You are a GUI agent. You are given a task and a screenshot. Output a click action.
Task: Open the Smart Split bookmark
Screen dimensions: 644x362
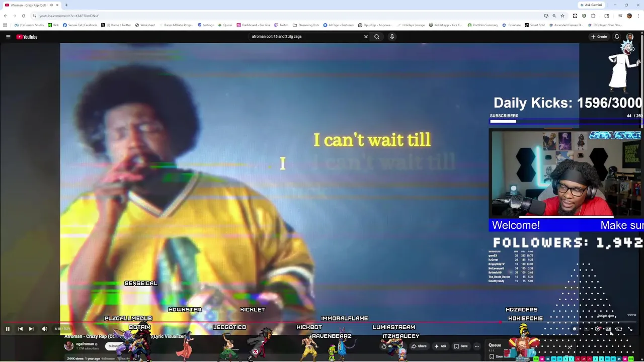pos(535,25)
